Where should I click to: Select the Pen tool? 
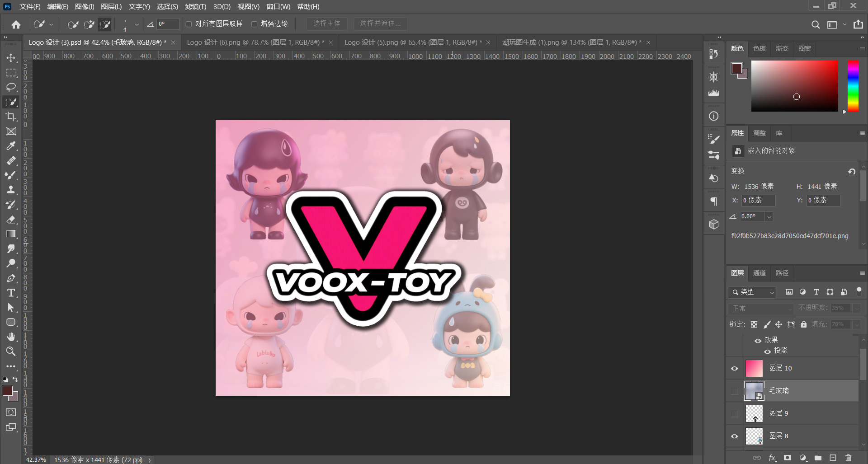pyautogui.click(x=11, y=278)
